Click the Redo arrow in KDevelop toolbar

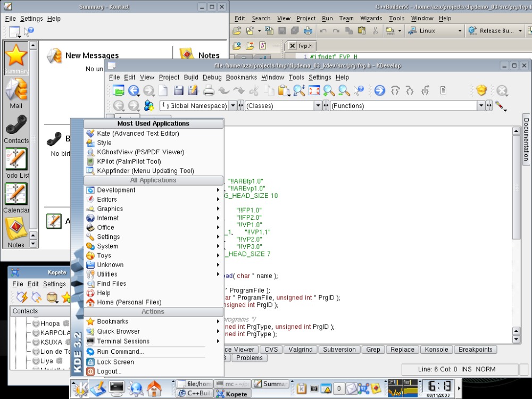pyautogui.click(x=239, y=90)
